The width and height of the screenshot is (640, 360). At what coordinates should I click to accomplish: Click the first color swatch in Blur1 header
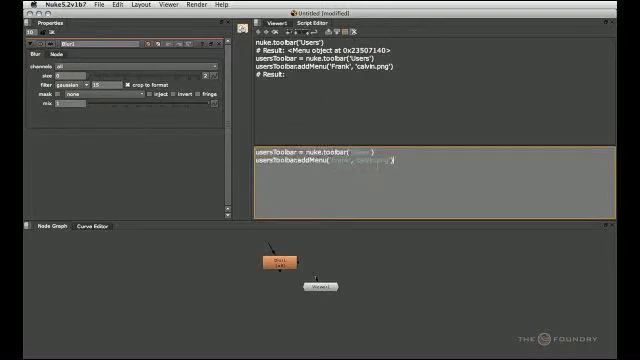(148, 44)
